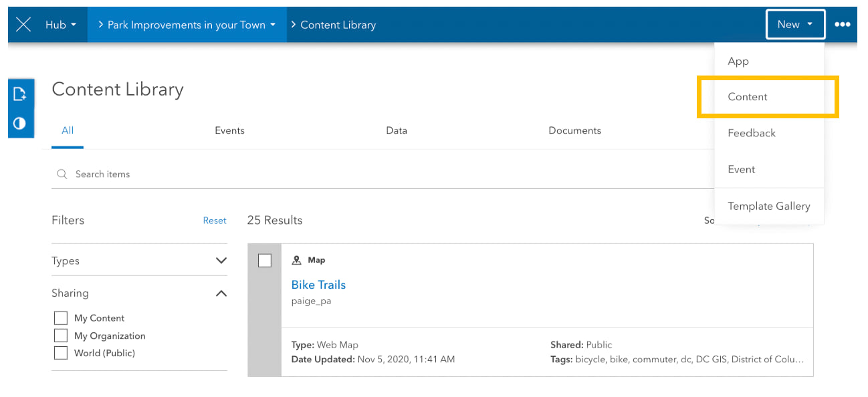
Task: Toggle the New dropdown button
Action: coord(794,25)
